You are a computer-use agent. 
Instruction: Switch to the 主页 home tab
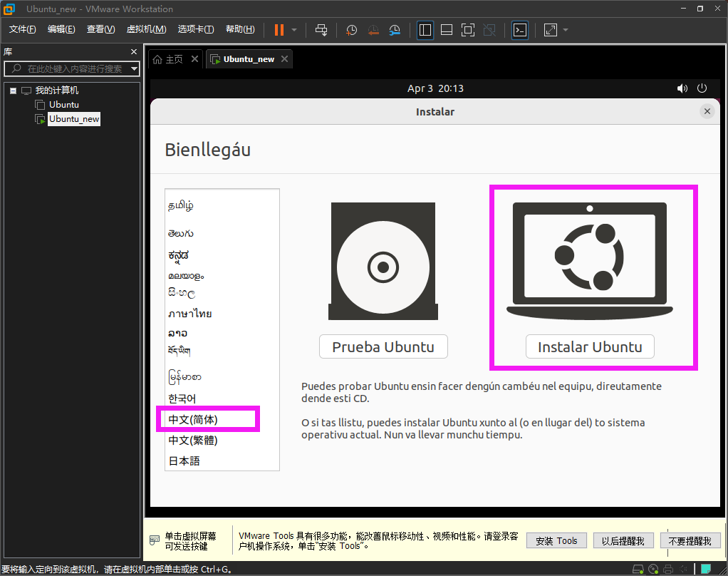click(x=168, y=59)
